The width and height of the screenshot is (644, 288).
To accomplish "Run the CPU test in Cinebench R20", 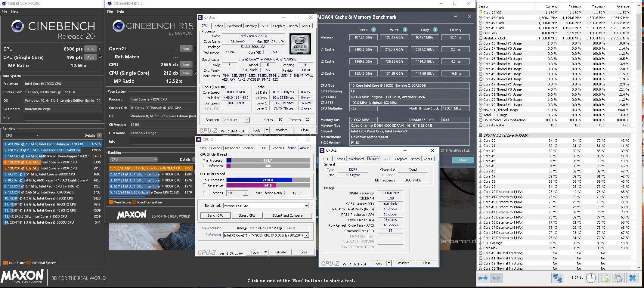I will (91, 49).
